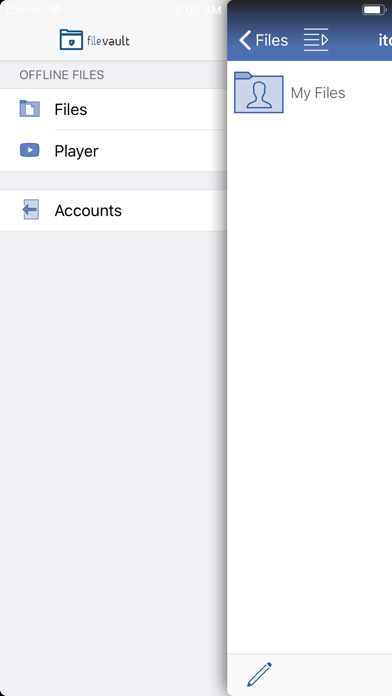Open the My Files user folder icon

click(x=259, y=92)
